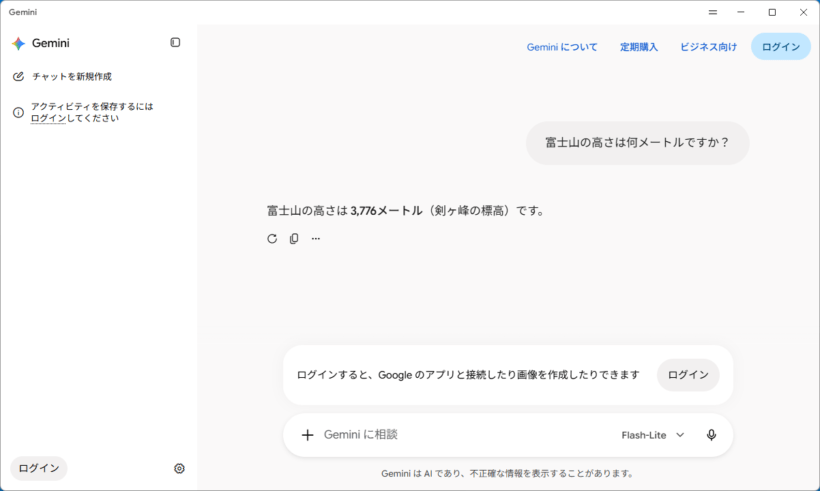Viewport: 820px width, 491px height.
Task: Activate the microphone voice input icon
Action: (x=711, y=435)
